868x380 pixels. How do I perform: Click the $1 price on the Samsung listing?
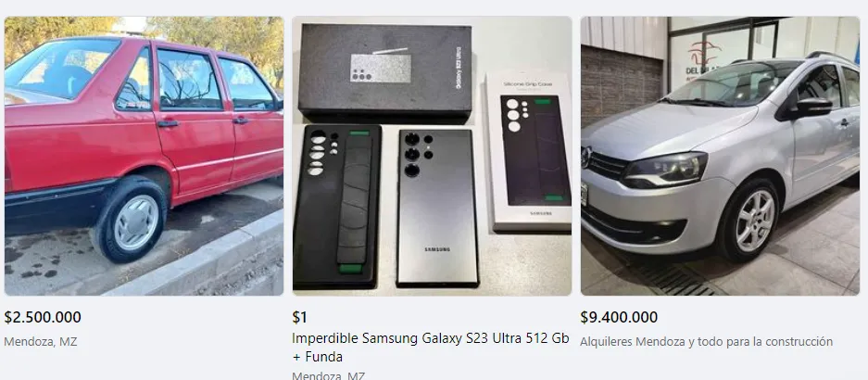[x=299, y=317]
